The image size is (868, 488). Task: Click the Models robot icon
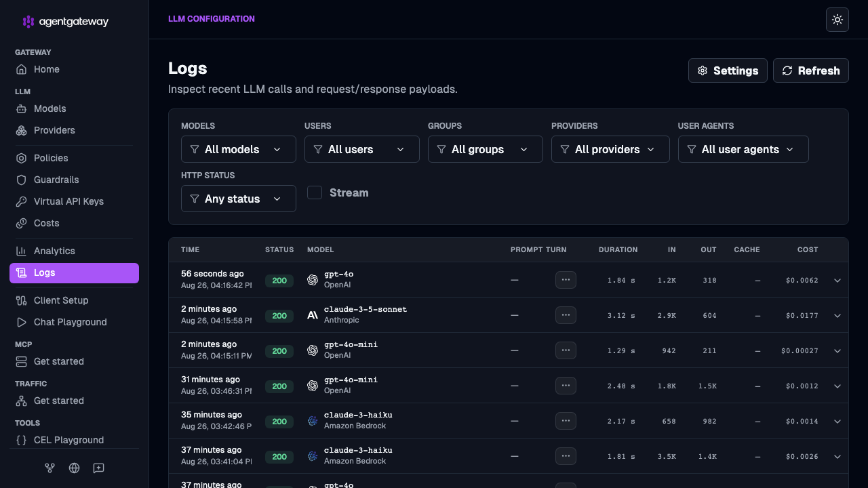22,108
